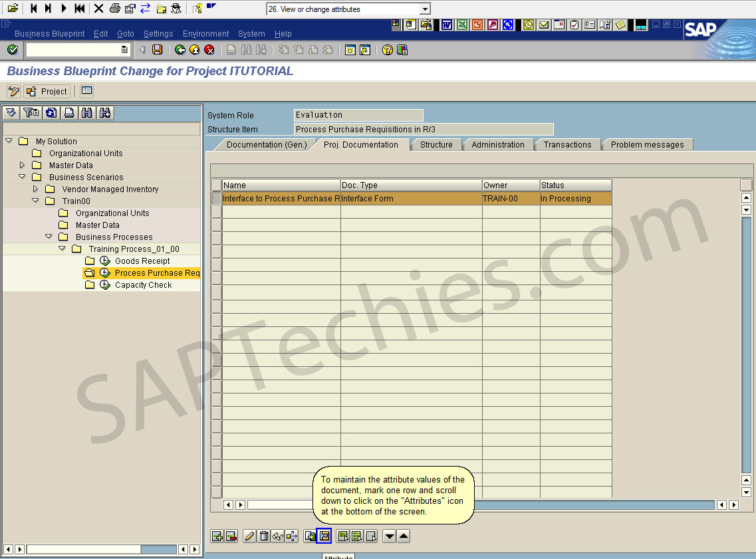Click the binoculars find icon in tree toolbar

87,113
